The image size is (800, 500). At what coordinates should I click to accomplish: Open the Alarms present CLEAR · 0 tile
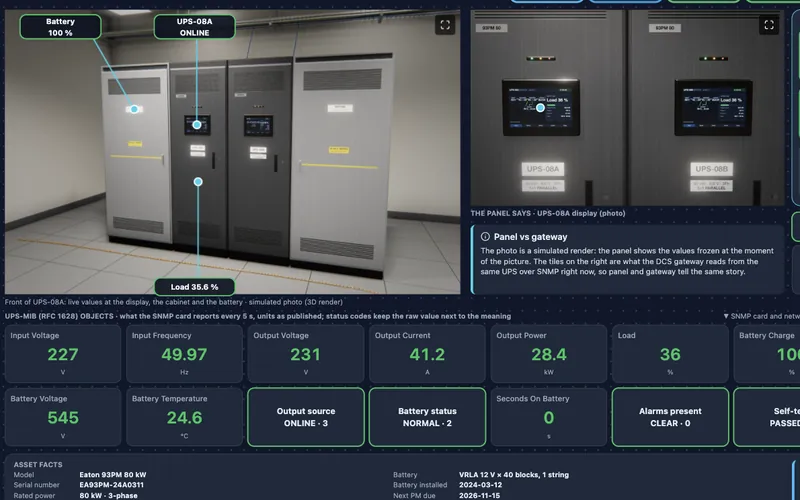coord(670,417)
